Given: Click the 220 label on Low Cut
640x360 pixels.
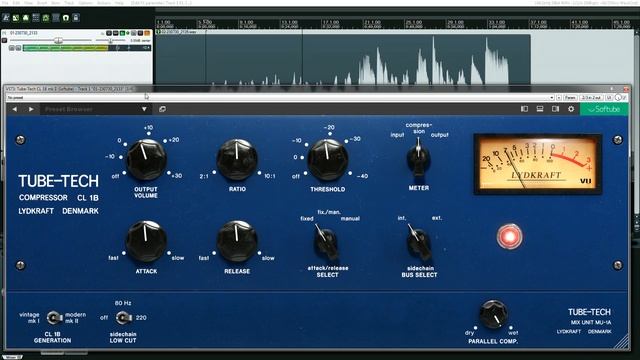Looking at the screenshot, I should pyautogui.click(x=141, y=318).
